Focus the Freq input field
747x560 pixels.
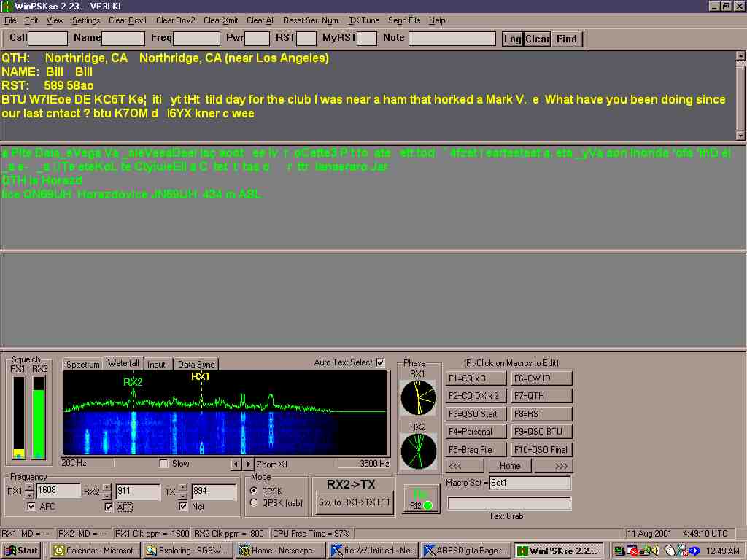(196, 38)
